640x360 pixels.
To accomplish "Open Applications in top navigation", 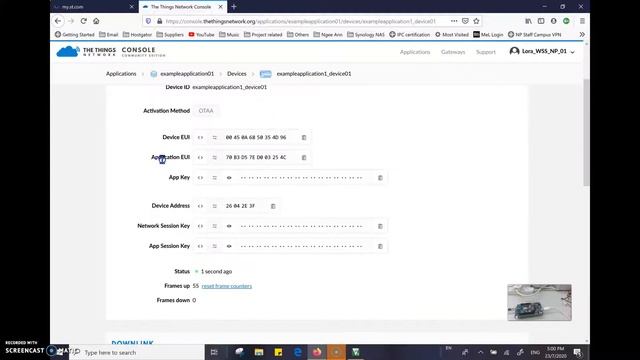I will point(415,52).
